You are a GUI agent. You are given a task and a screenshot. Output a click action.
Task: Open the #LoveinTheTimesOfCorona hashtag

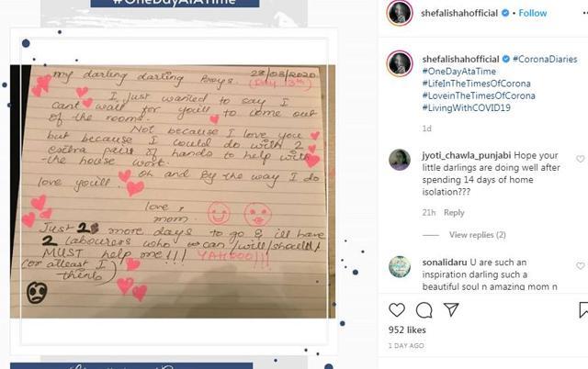click(x=479, y=95)
